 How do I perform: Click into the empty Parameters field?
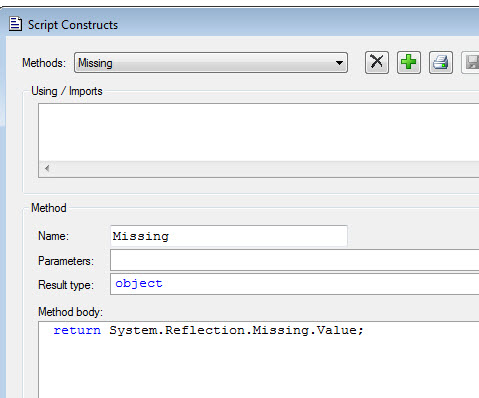(295, 260)
